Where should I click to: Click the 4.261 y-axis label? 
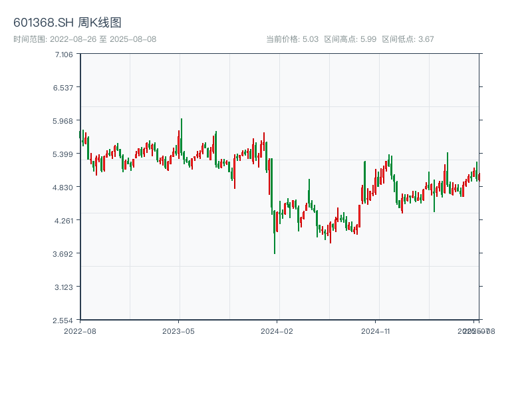pyautogui.click(x=63, y=220)
